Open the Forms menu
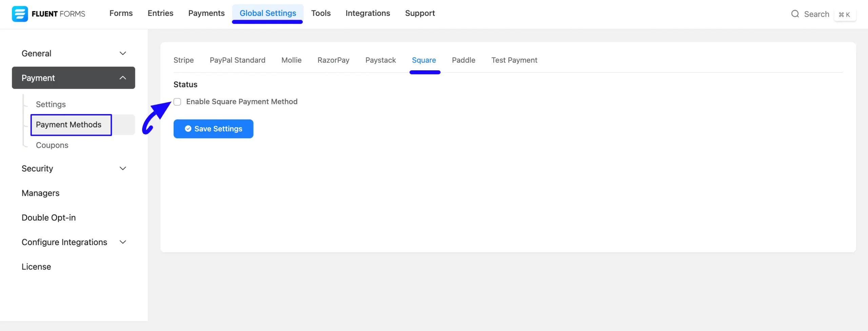Image resolution: width=868 pixels, height=331 pixels. [x=121, y=13]
